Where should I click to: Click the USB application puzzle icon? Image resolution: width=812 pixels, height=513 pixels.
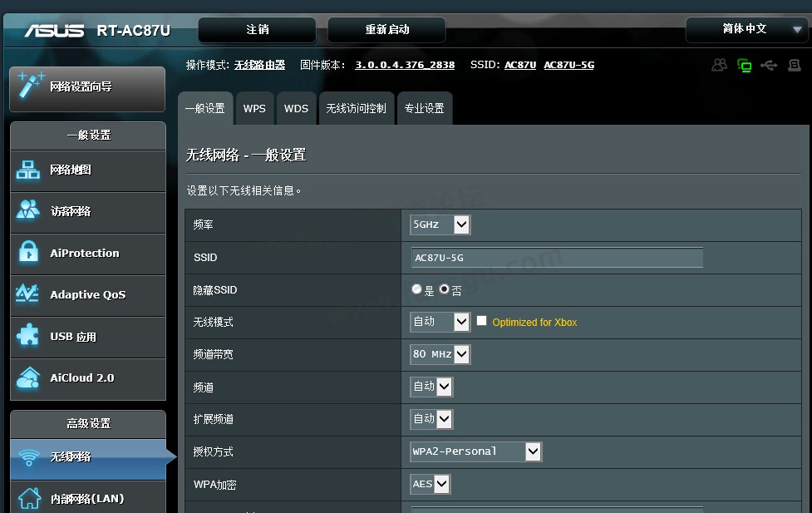click(28, 335)
